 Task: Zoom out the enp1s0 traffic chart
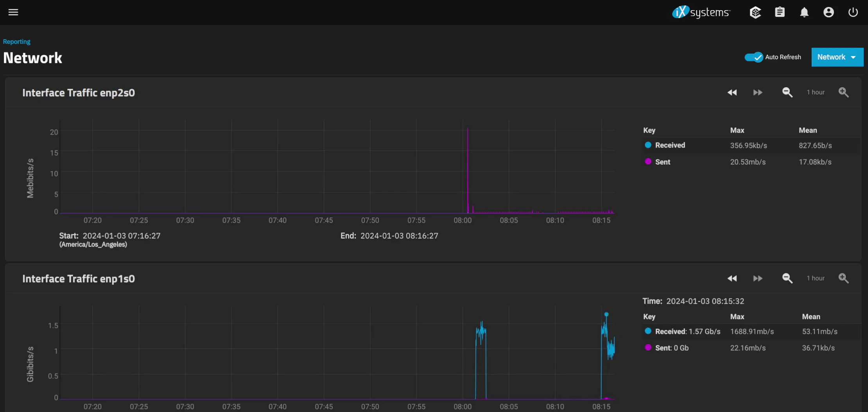coord(787,278)
